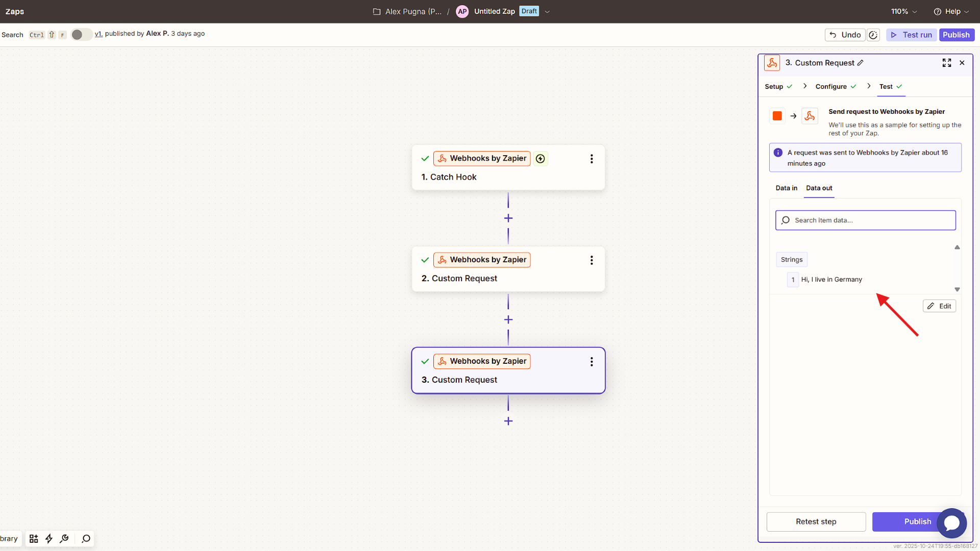Expand the Help dropdown menu
980x551 pixels.
click(951, 11)
